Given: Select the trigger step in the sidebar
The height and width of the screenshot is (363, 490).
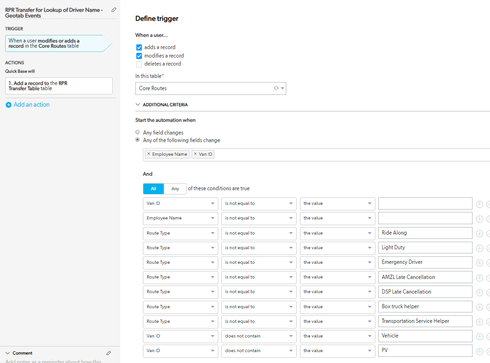Looking at the screenshot, I should click(58, 43).
